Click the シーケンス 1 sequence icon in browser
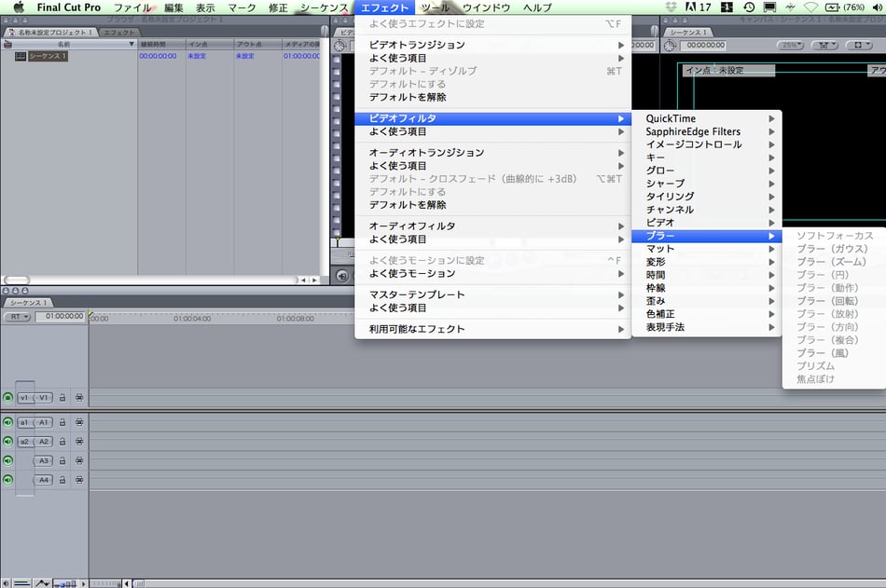The width and height of the screenshot is (886, 588). (x=21, y=56)
